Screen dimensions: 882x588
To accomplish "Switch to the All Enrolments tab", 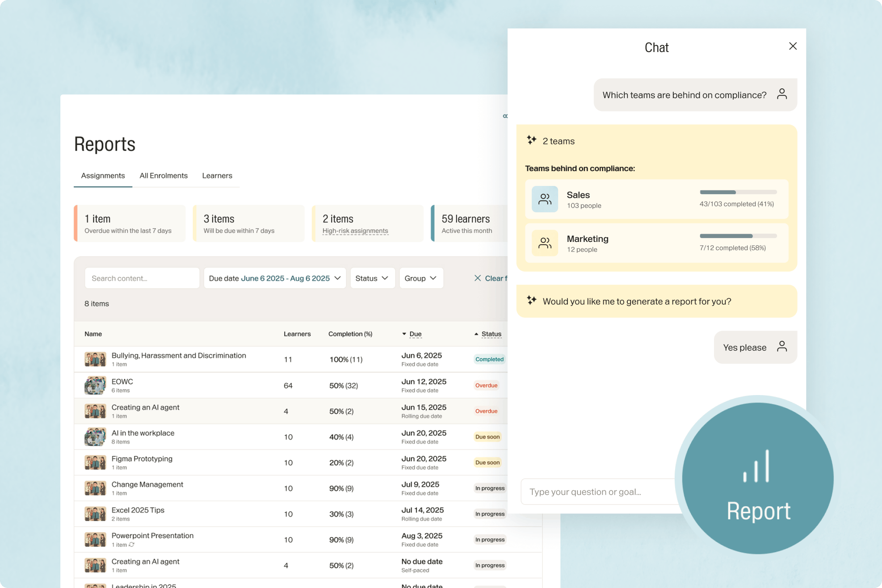I will coord(163,175).
